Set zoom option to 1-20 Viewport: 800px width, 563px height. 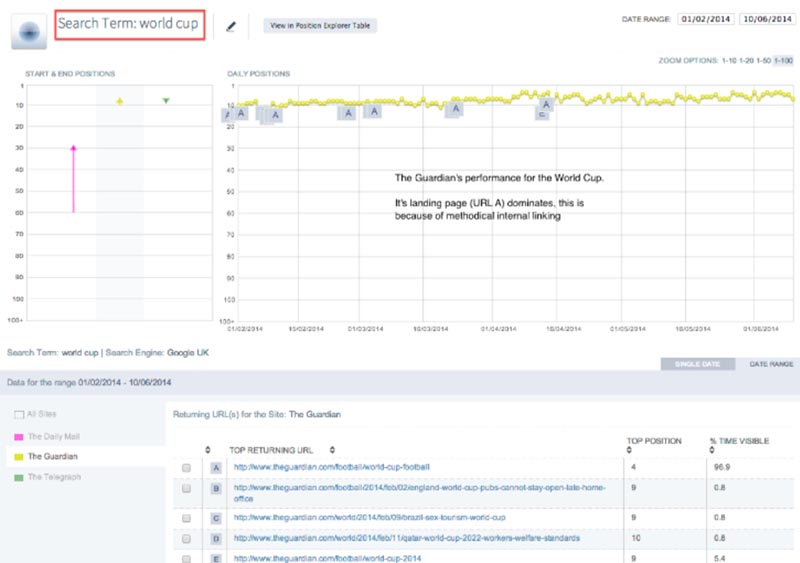746,60
